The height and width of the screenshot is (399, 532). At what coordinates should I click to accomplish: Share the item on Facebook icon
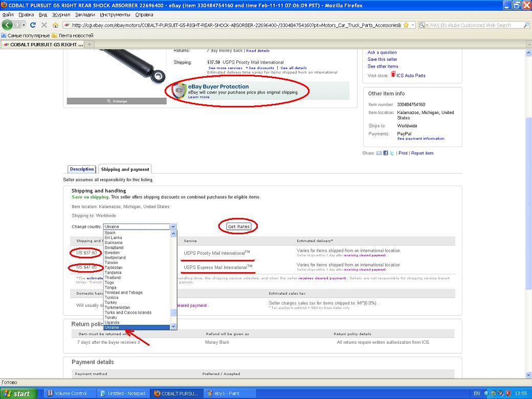click(x=385, y=153)
